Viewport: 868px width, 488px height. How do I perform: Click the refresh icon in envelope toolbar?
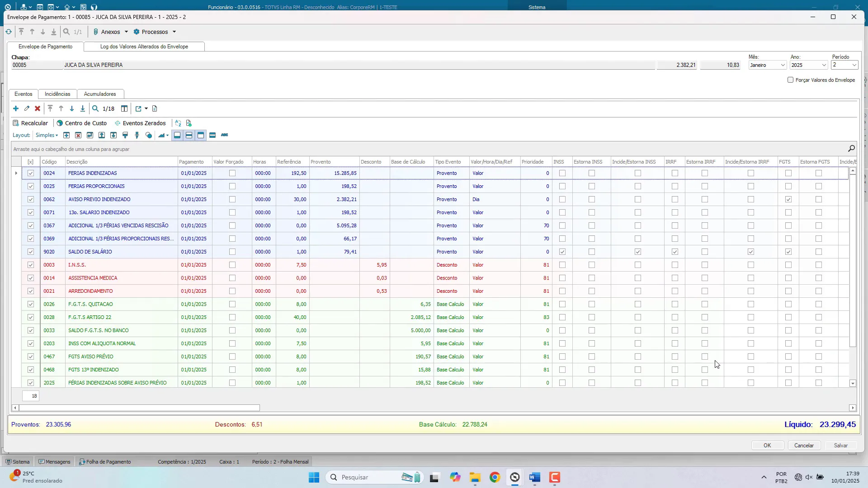pos(9,32)
